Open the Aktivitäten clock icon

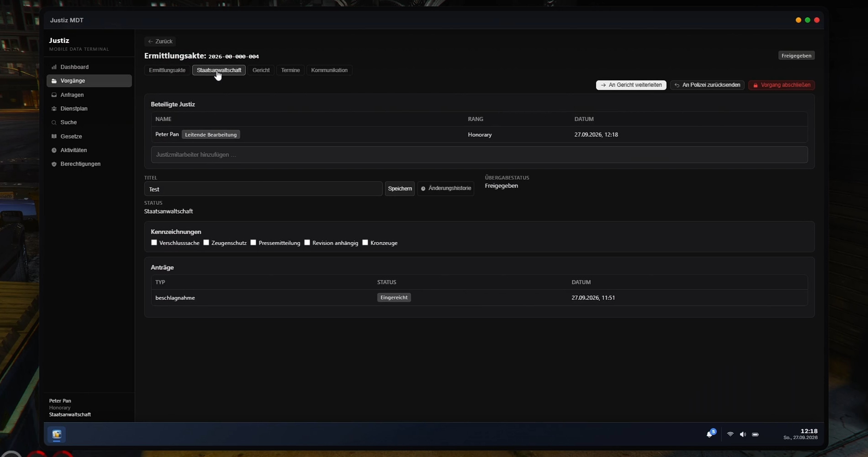coord(54,150)
